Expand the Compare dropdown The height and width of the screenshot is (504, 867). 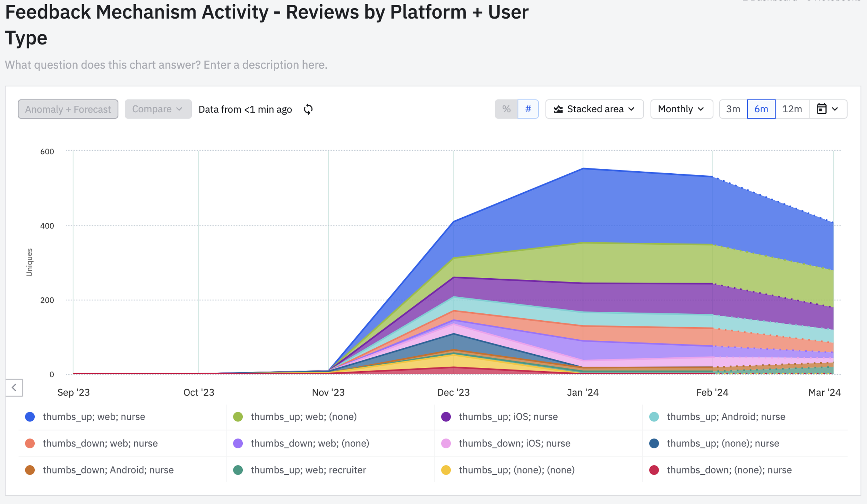[158, 109]
